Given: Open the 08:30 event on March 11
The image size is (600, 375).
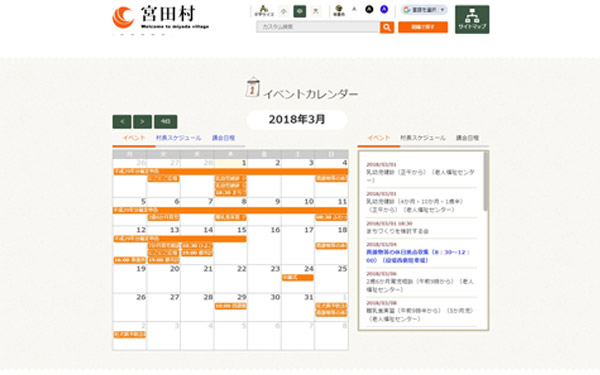Looking at the screenshot, I should coord(331,217).
